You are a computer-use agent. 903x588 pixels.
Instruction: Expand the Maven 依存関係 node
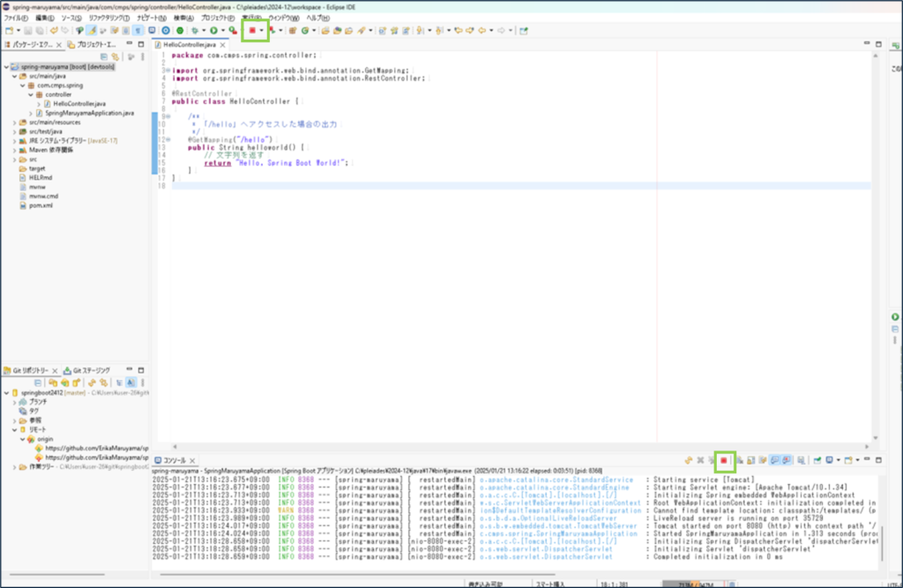15,150
